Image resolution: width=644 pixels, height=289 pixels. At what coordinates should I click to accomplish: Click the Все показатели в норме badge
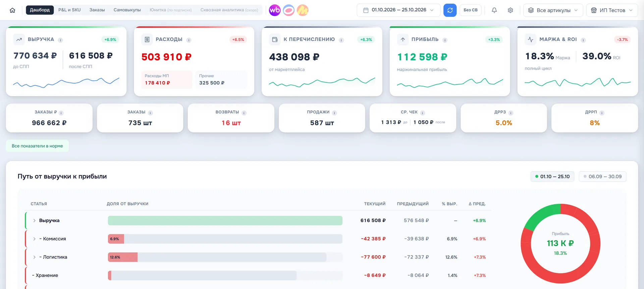point(37,146)
